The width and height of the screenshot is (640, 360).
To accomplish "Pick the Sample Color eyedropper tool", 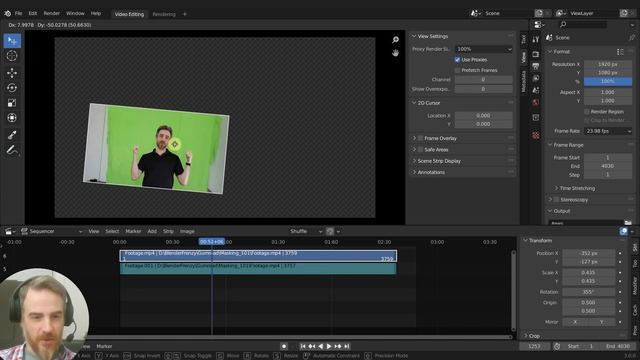I will click(x=12, y=135).
